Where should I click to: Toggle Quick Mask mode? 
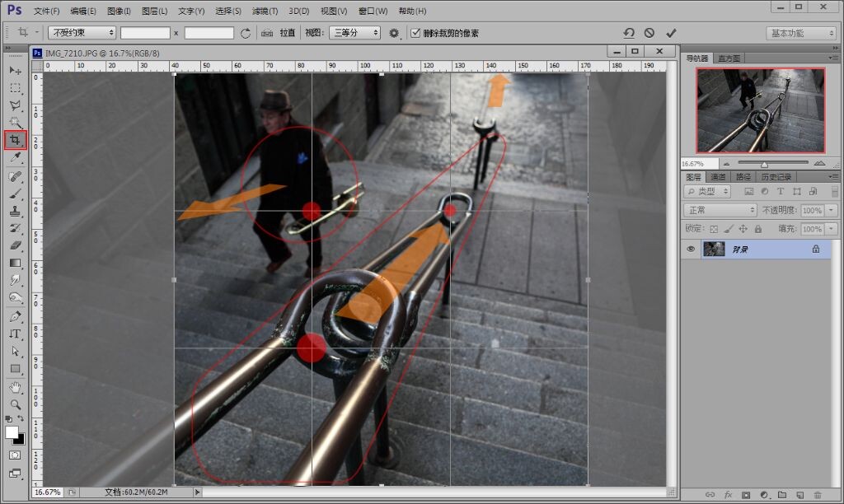(x=15, y=455)
